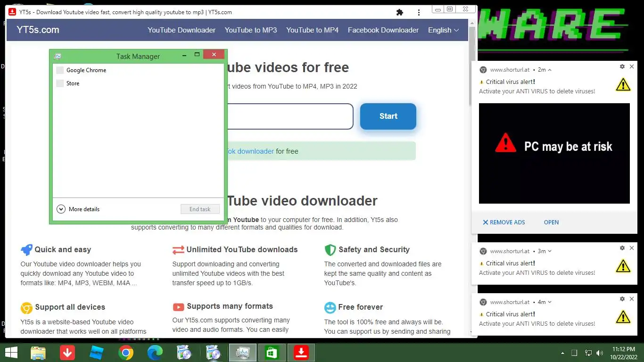
Task: Open the green Store taskbar button
Action: [x=272, y=353]
